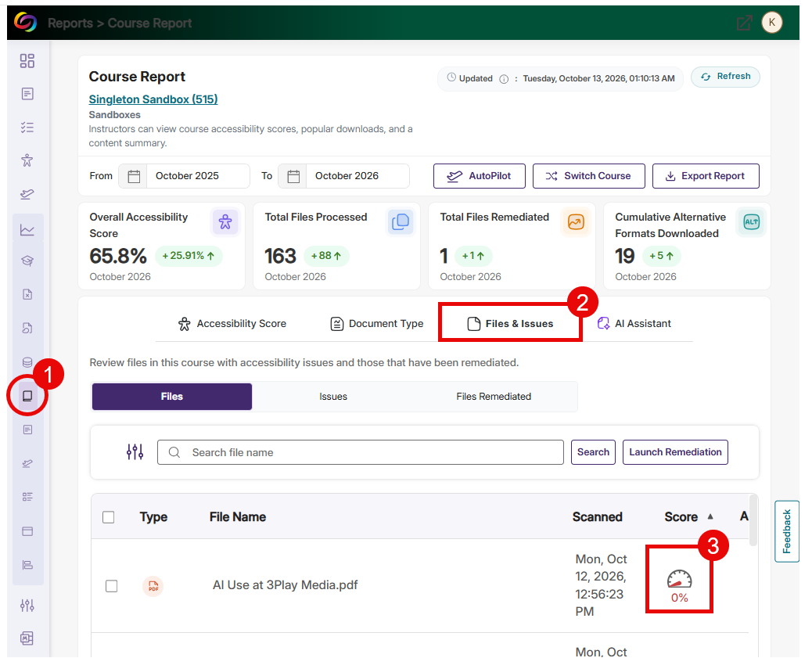Open the window panel icon in the sidebar
This screenshot has height=658, width=812.
point(27,531)
